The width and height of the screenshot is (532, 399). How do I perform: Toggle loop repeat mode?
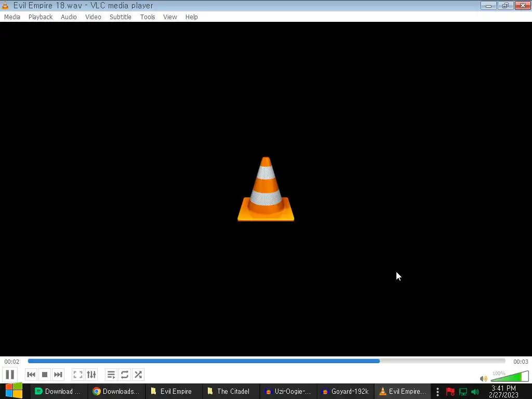click(125, 375)
